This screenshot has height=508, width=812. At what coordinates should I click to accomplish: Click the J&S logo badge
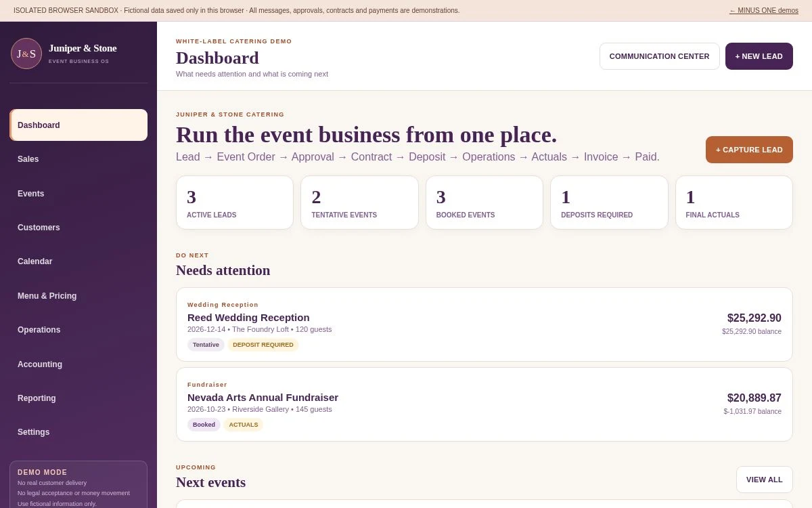[x=26, y=54]
